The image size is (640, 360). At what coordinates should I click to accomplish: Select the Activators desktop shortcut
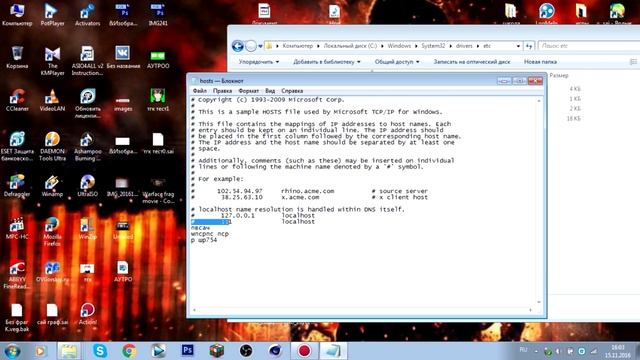(x=87, y=15)
